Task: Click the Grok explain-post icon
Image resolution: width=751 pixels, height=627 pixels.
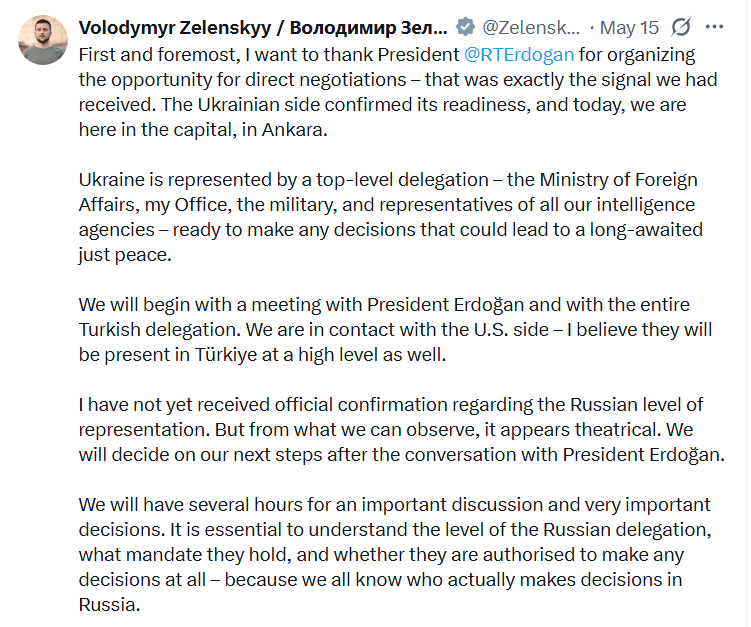Action: click(681, 27)
